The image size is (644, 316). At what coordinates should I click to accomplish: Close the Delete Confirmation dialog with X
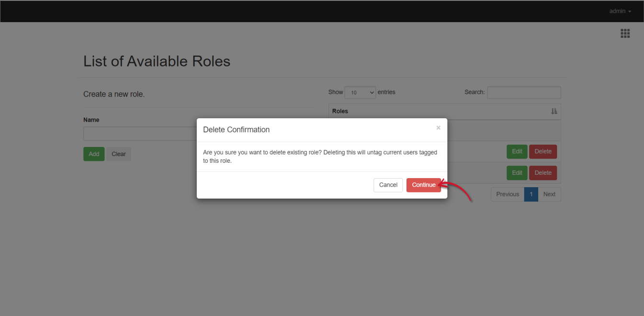[438, 128]
